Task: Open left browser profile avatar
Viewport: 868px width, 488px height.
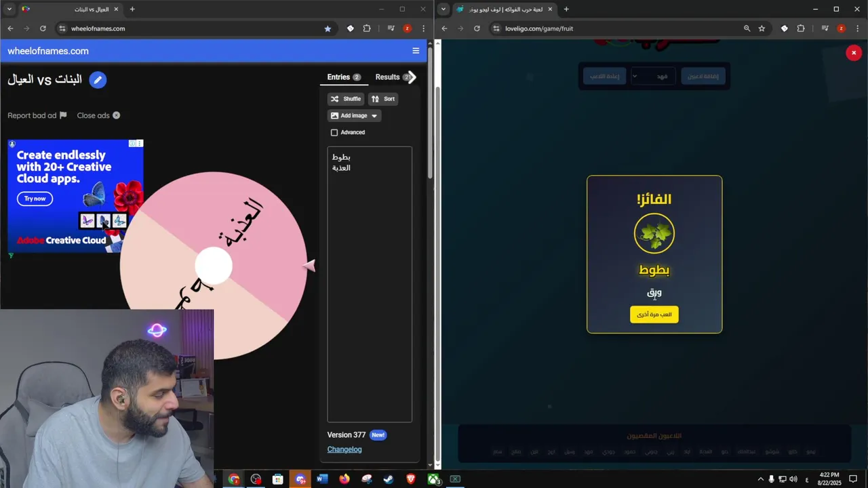Action: 407,28
